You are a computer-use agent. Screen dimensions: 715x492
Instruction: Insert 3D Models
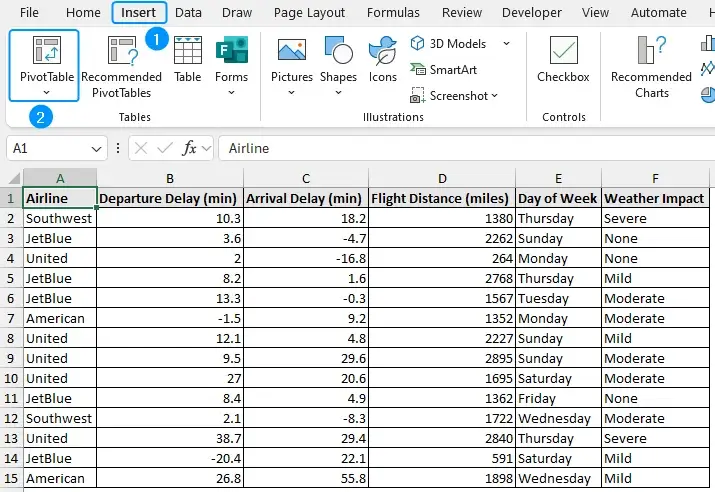tap(449, 44)
